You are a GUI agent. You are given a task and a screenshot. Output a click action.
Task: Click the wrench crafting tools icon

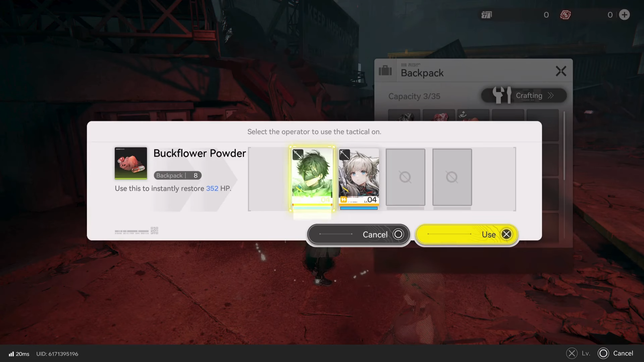click(502, 95)
